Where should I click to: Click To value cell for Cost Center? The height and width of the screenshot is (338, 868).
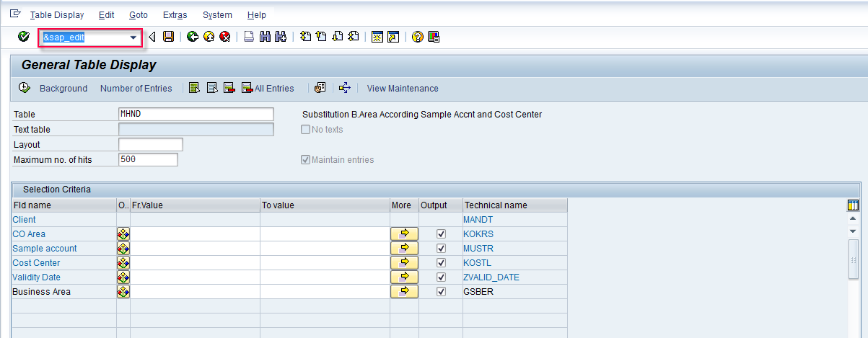point(325,263)
